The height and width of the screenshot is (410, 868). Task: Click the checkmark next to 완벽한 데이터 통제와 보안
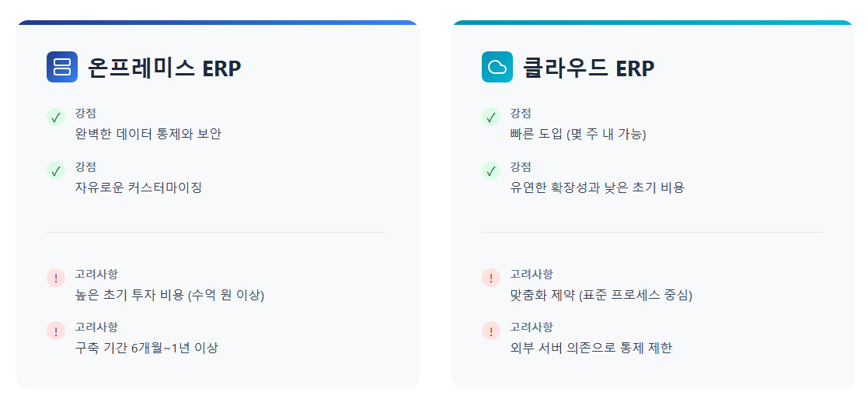pos(56,117)
